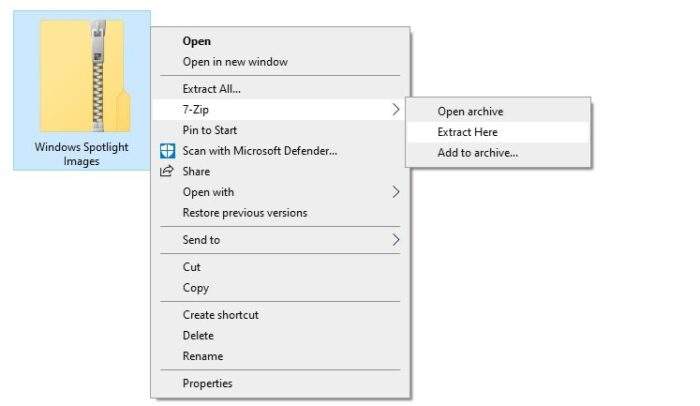
Task: Choose Delete from the context menu
Action: (198, 335)
